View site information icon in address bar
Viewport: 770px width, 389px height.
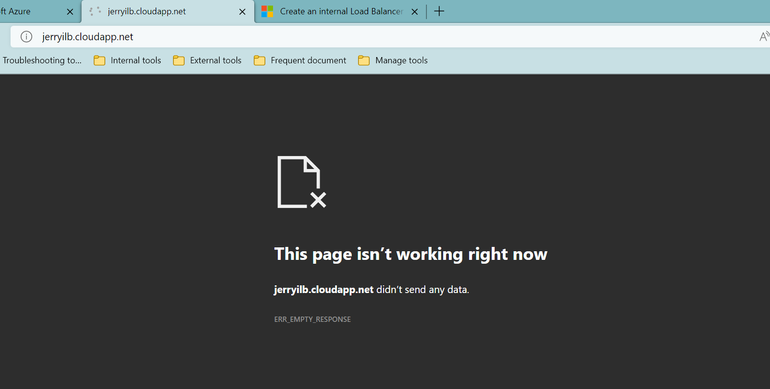coord(26,37)
